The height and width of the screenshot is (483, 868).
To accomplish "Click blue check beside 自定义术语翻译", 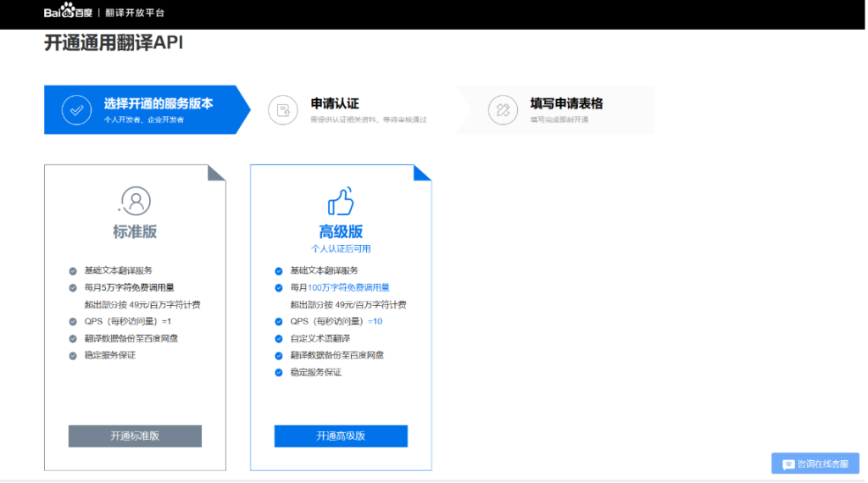I will point(278,339).
